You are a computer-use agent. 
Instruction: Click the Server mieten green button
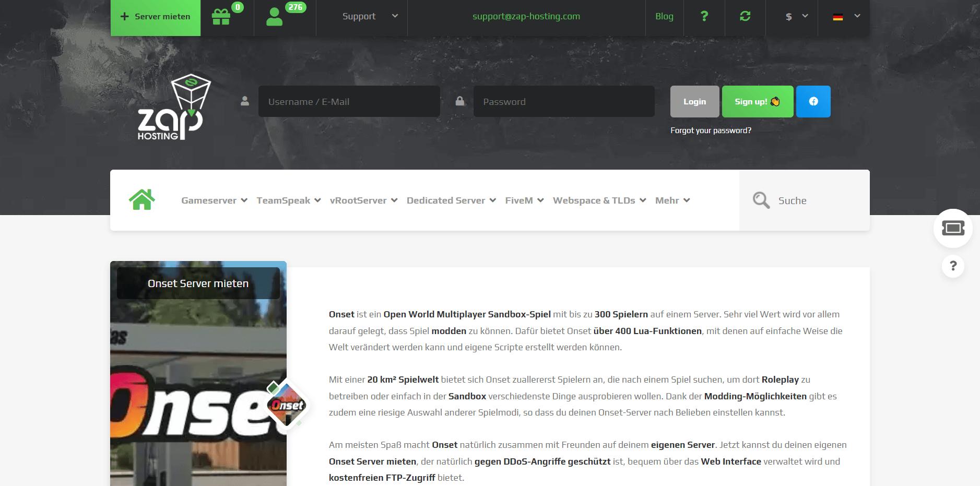(156, 18)
